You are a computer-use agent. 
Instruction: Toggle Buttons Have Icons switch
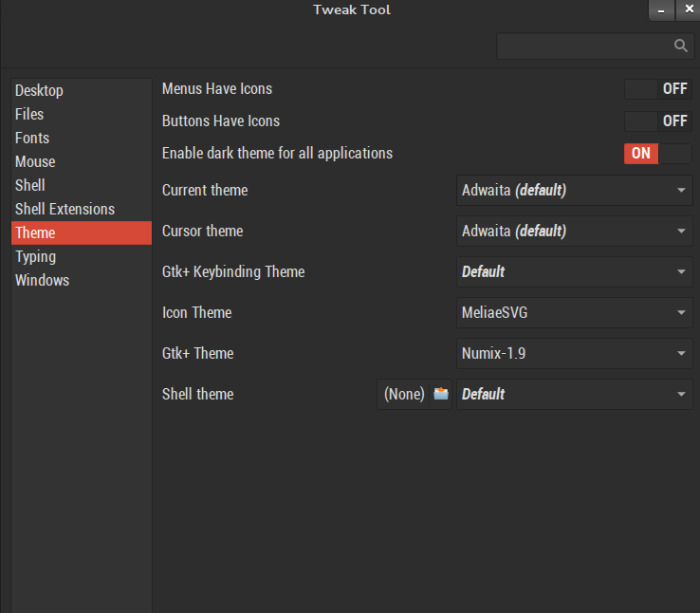coord(658,121)
